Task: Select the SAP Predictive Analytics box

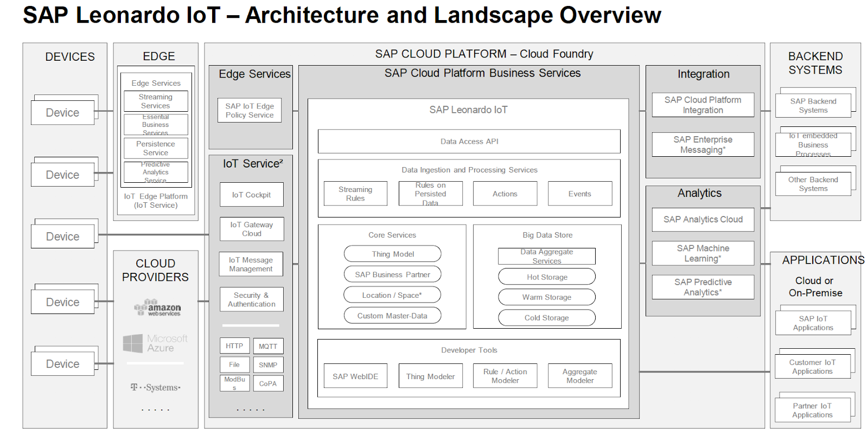Action: point(703,287)
